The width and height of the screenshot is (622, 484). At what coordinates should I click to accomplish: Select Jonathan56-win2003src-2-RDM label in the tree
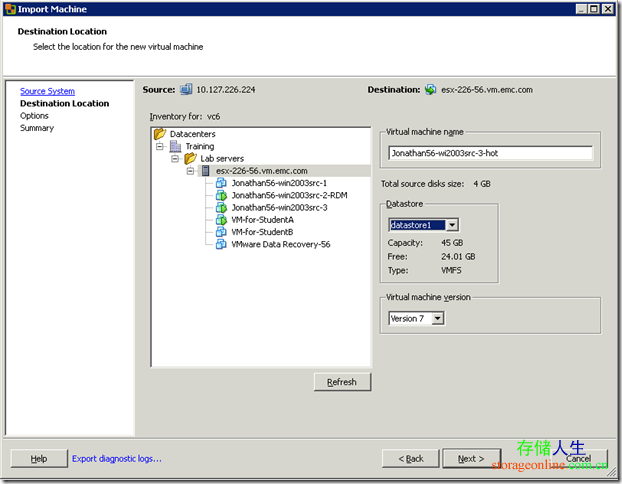(x=290, y=196)
